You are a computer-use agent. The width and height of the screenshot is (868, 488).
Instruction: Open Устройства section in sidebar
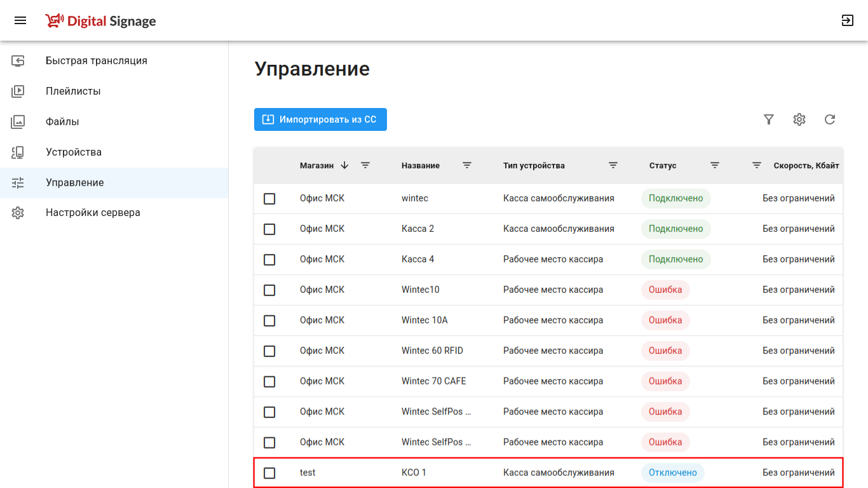click(74, 152)
